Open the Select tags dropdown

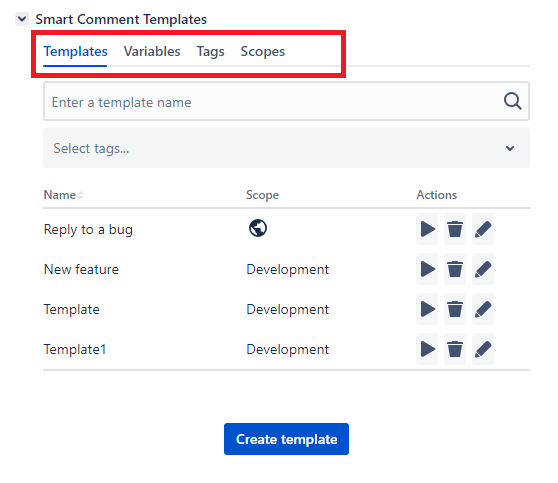tap(286, 148)
